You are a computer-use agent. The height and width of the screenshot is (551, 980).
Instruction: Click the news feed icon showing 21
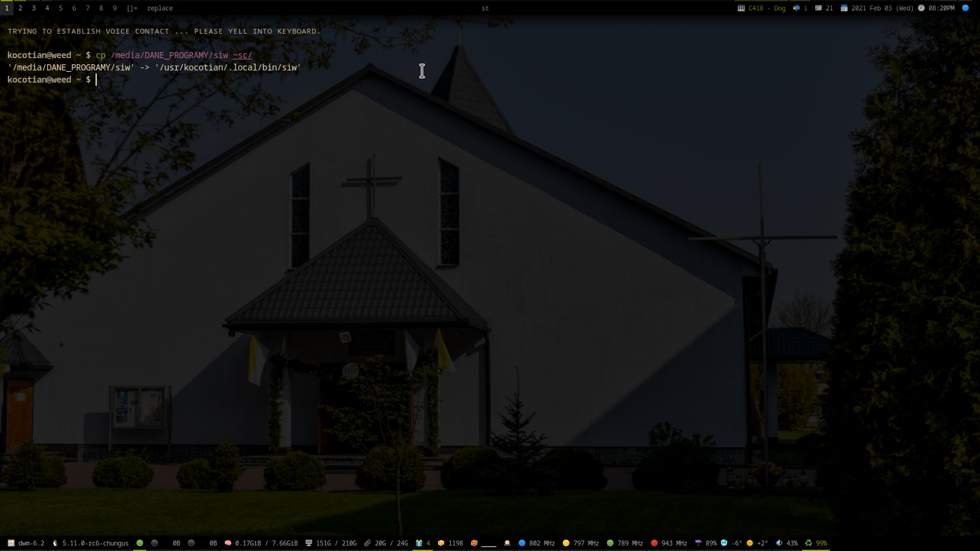818,8
